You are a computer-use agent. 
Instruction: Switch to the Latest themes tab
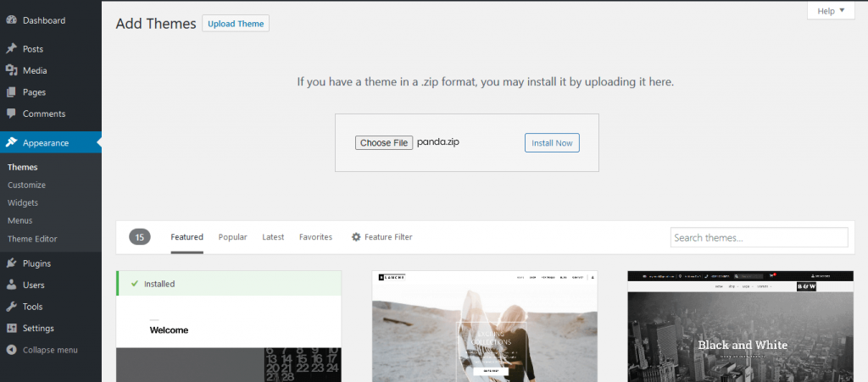(x=273, y=237)
